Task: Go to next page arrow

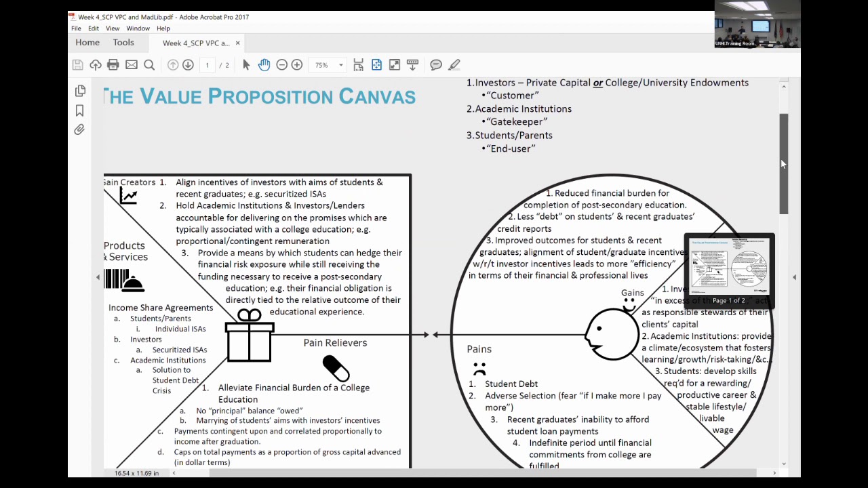Action: point(188,65)
